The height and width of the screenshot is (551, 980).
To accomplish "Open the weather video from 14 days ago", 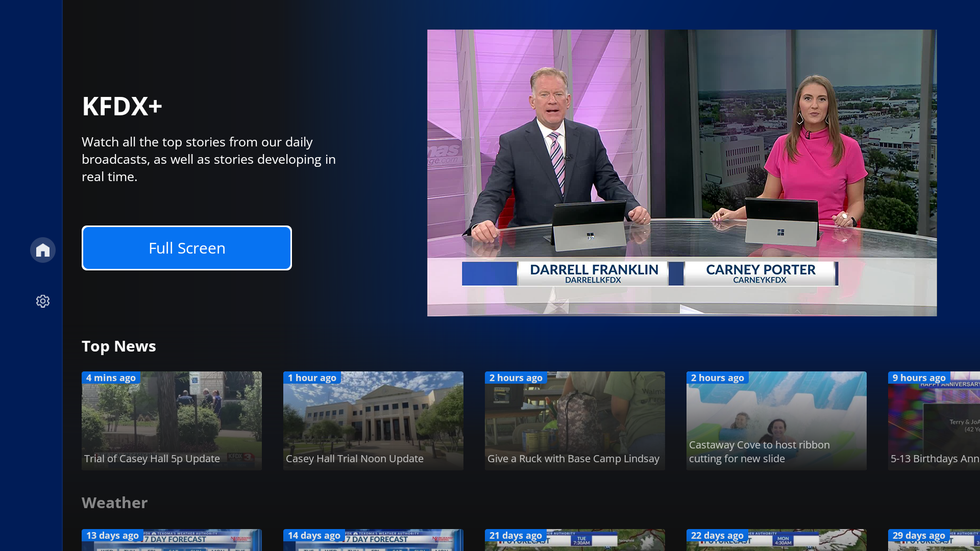I will point(373,540).
